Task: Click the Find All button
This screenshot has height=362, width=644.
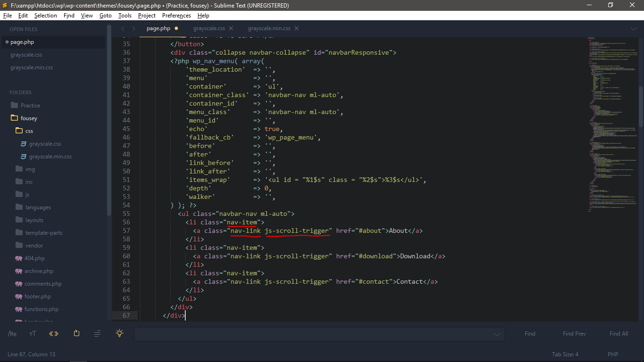Action: pyautogui.click(x=619, y=334)
